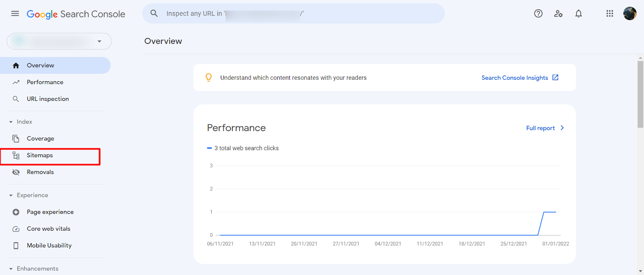Click the Performance trend icon
This screenshot has height=275, width=644.
[x=16, y=82]
